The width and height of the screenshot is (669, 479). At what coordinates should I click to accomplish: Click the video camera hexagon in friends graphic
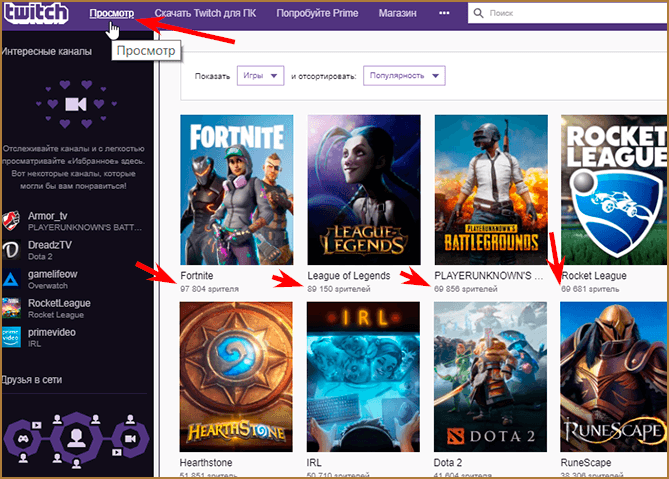[x=130, y=438]
